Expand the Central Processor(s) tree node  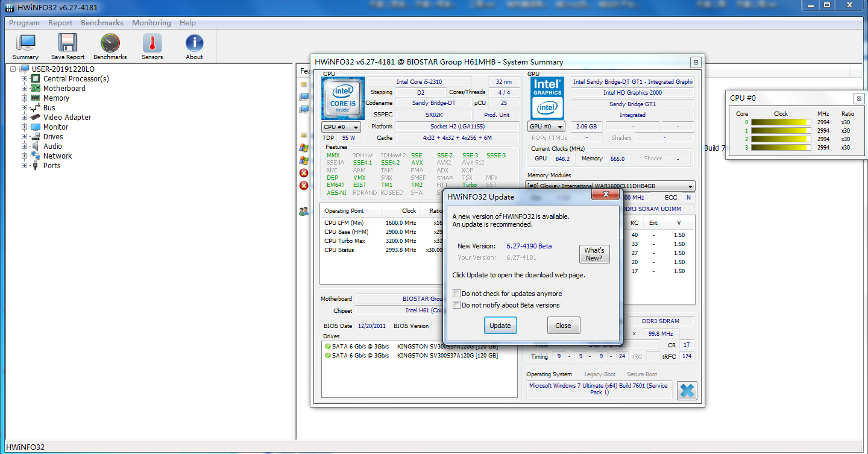click(25, 78)
